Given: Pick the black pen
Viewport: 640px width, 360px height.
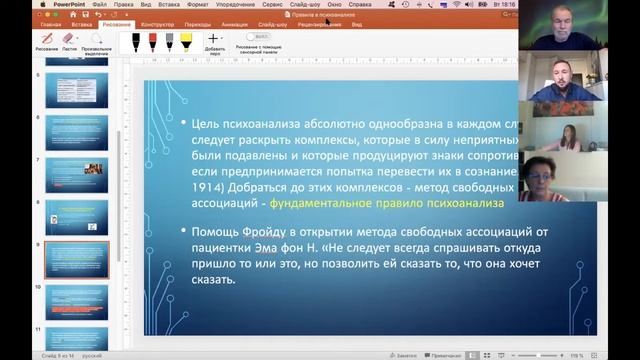Looking at the screenshot, I should click(x=136, y=42).
